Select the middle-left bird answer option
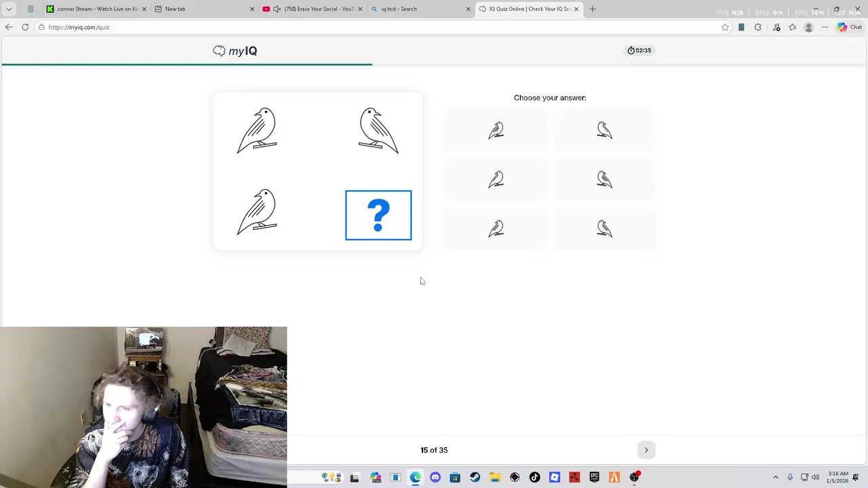 click(x=496, y=179)
